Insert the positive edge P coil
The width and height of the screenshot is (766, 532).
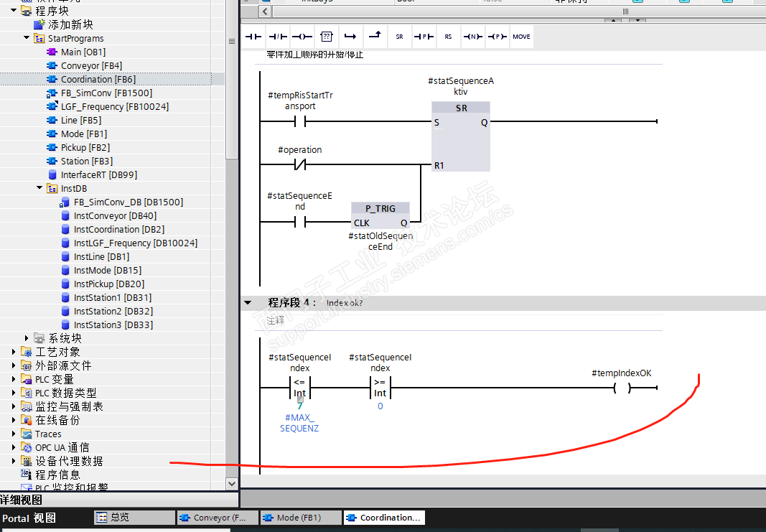(498, 37)
